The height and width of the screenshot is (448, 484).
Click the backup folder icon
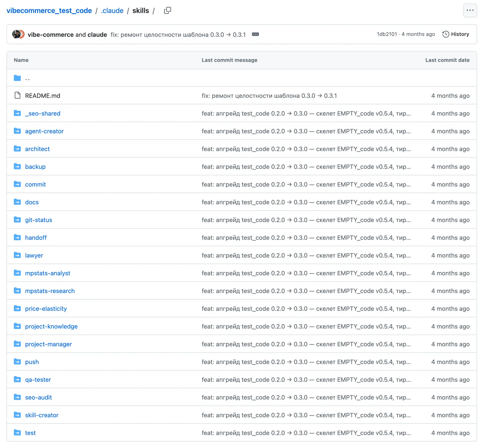pyautogui.click(x=17, y=166)
